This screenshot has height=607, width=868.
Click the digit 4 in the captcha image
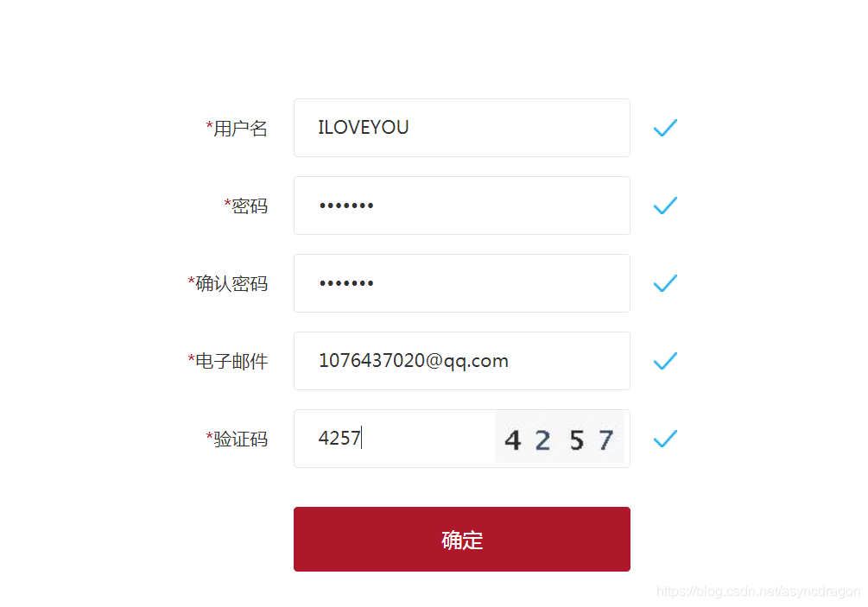point(513,440)
